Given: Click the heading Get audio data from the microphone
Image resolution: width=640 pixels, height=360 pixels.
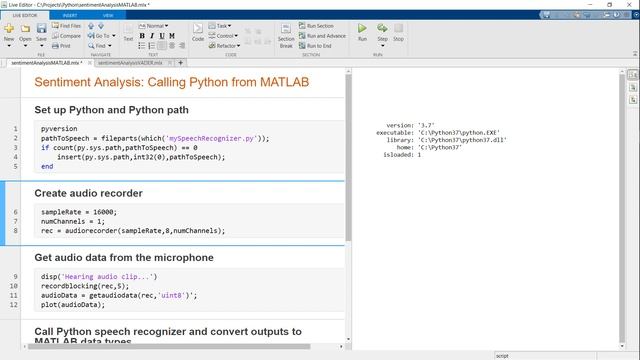Looking at the screenshot, I should 124,258.
